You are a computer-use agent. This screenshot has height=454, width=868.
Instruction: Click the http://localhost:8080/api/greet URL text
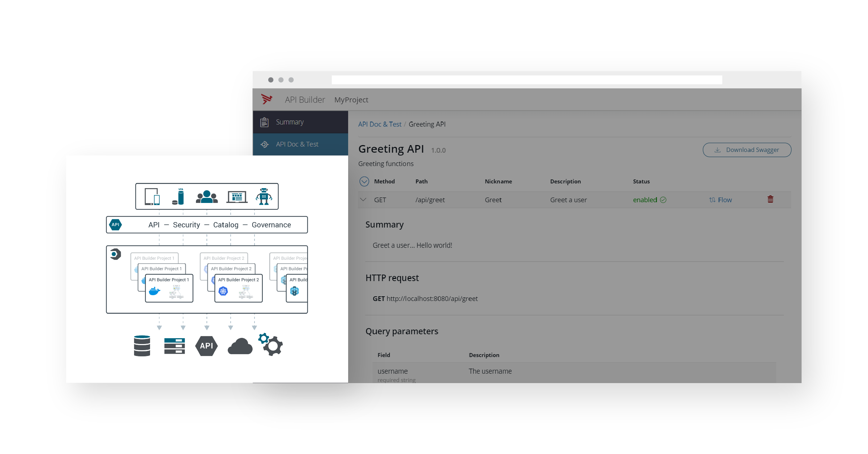pos(432,298)
